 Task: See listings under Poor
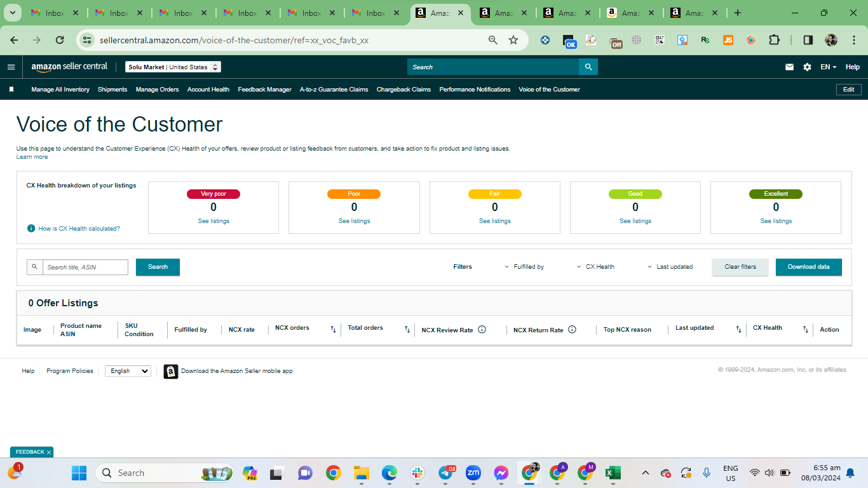coord(354,221)
